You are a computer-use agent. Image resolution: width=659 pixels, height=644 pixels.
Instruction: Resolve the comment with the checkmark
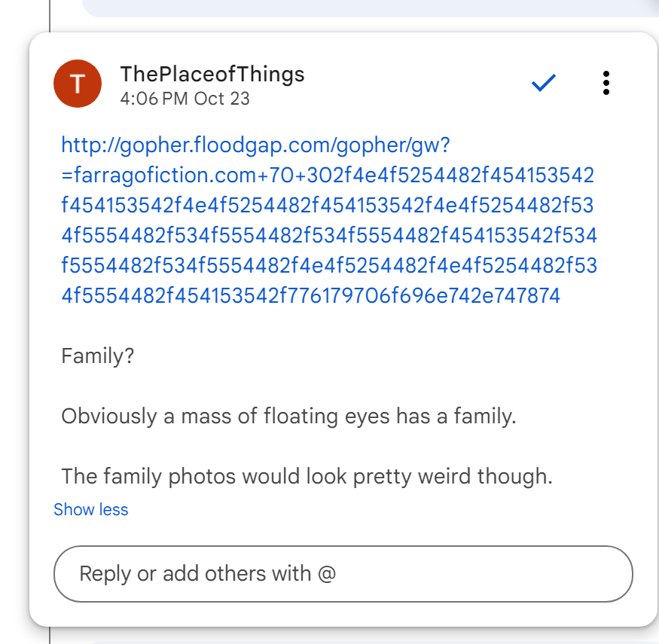(543, 84)
